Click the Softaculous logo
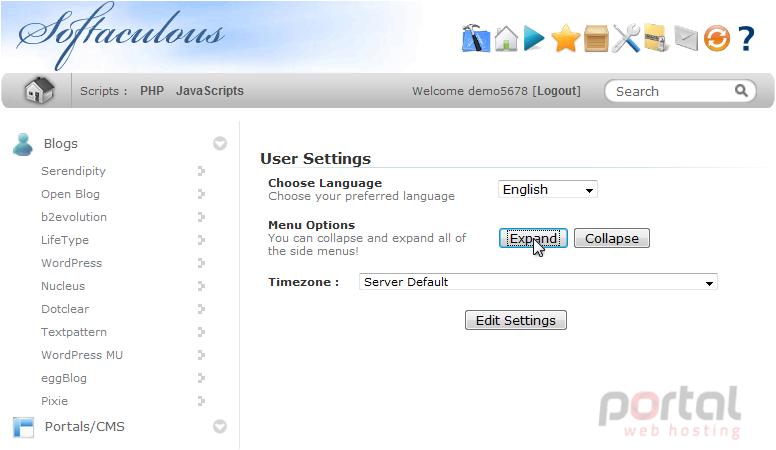Viewport: 776px width, 450px height. 120,36
